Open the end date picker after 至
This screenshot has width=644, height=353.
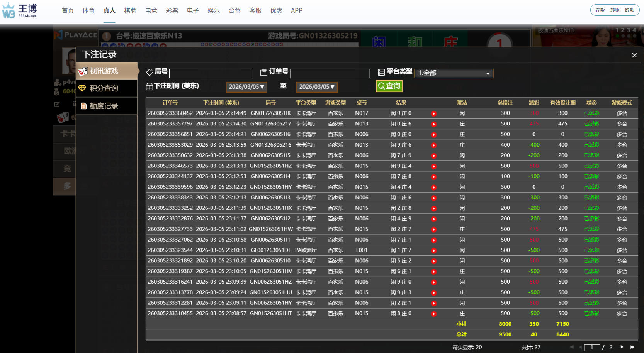316,87
